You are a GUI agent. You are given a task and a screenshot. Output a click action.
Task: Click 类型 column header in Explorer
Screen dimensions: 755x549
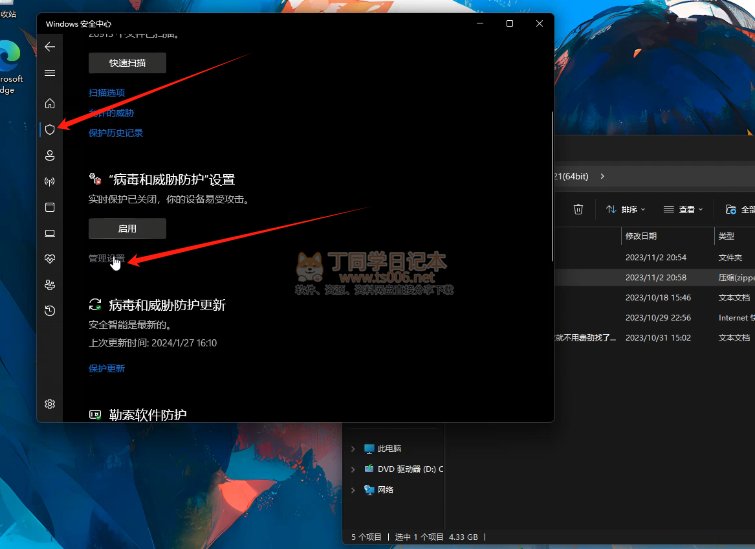pyautogui.click(x=726, y=236)
